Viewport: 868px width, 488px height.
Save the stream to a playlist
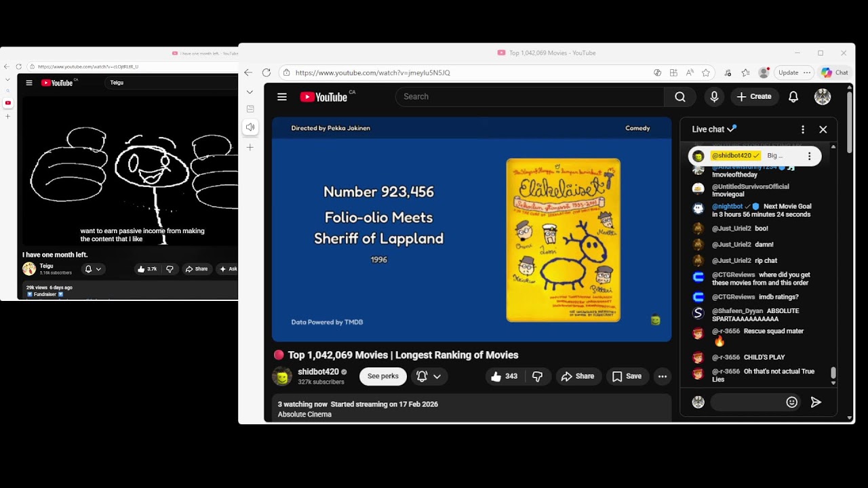pyautogui.click(x=627, y=376)
